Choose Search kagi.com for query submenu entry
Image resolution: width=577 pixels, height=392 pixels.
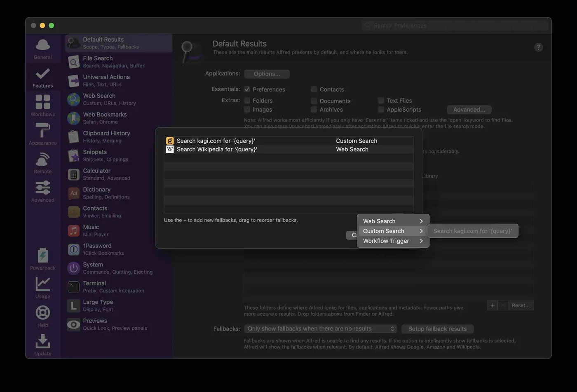click(x=472, y=231)
